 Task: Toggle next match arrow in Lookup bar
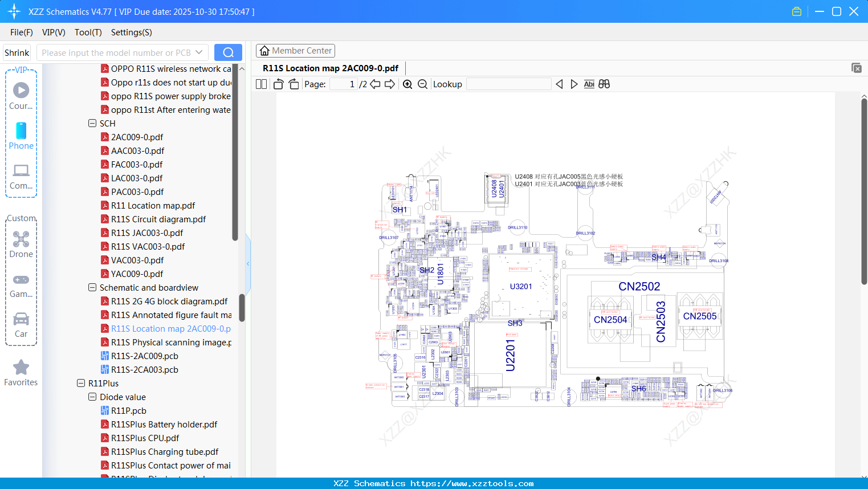pyautogui.click(x=574, y=84)
